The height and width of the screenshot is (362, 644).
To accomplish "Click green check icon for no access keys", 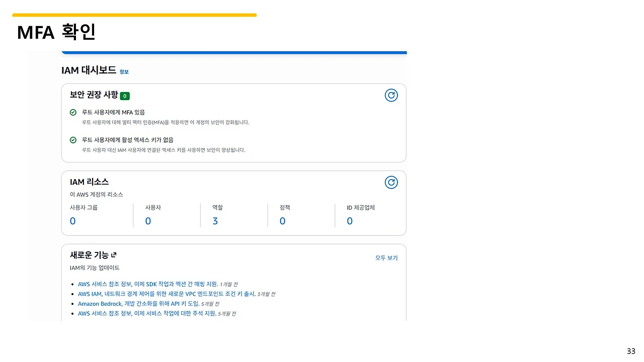I will point(73,140).
